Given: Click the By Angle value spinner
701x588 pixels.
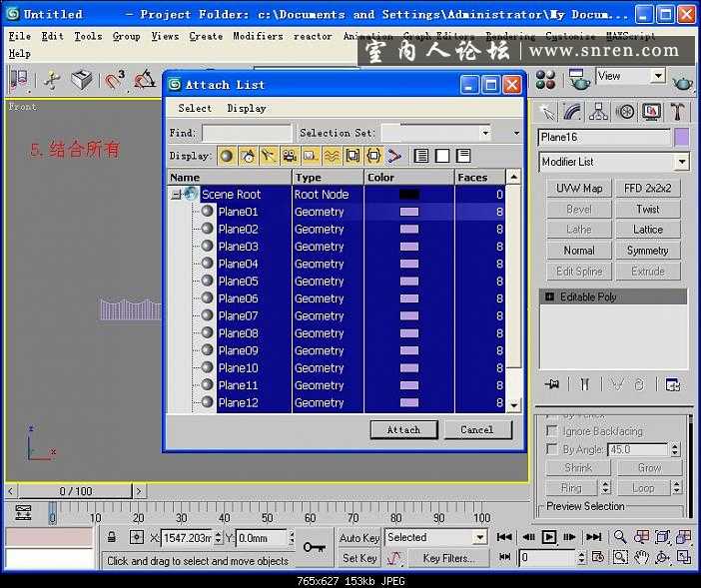Looking at the screenshot, I should [x=675, y=449].
